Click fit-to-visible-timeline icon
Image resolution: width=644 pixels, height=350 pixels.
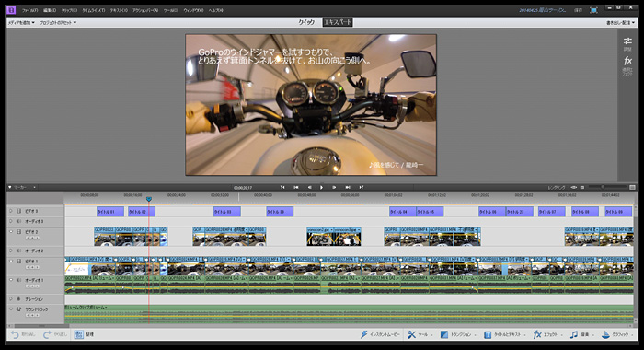[574, 188]
